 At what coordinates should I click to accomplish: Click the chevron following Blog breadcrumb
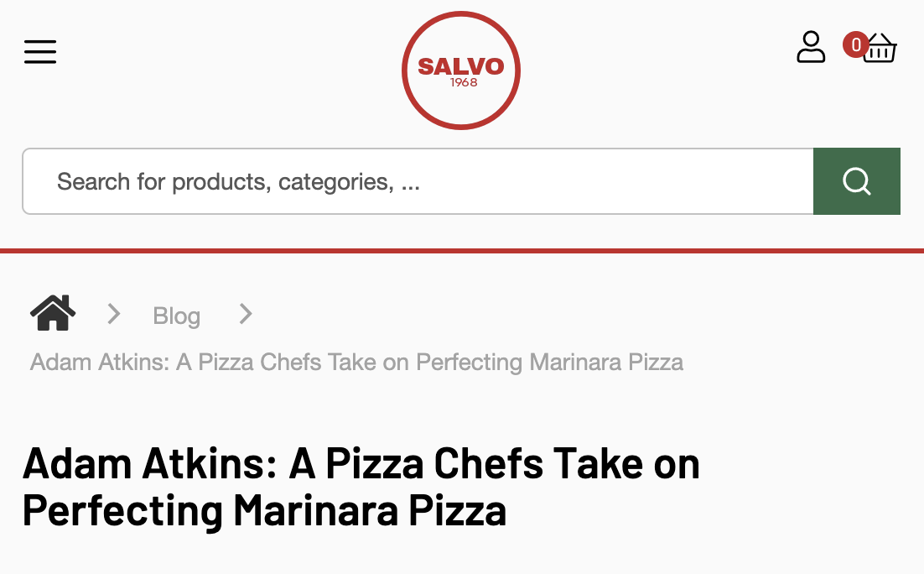246,314
